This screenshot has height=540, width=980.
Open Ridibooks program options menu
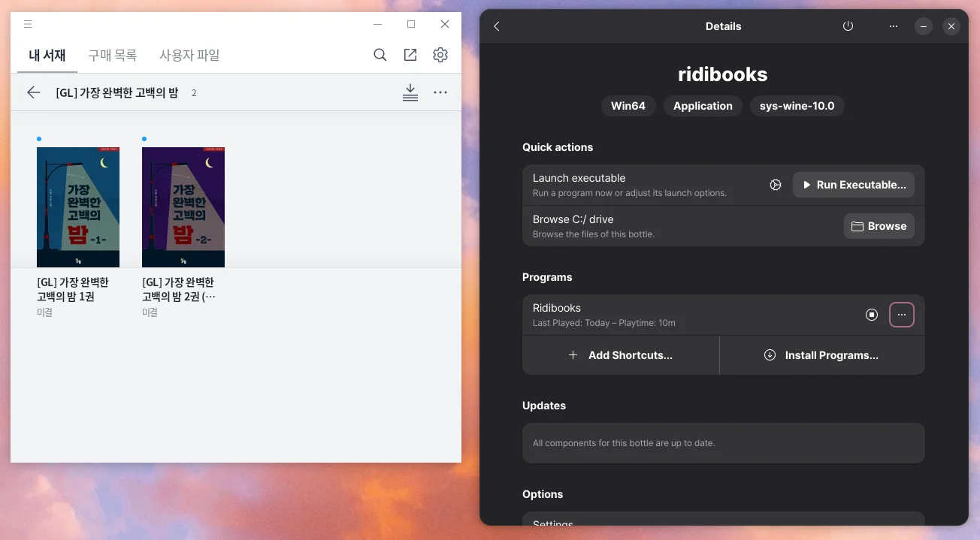(902, 315)
